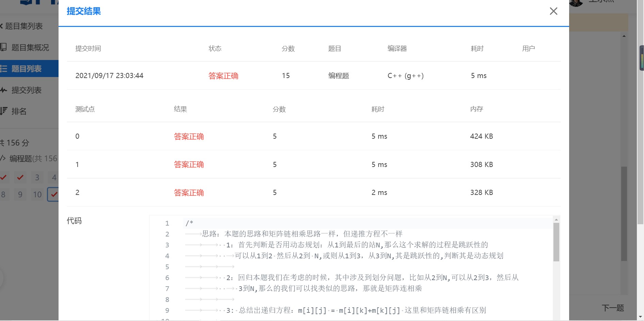644x321 pixels.
Task: Switch to 提交列表 in the sidebar
Action: click(x=27, y=90)
